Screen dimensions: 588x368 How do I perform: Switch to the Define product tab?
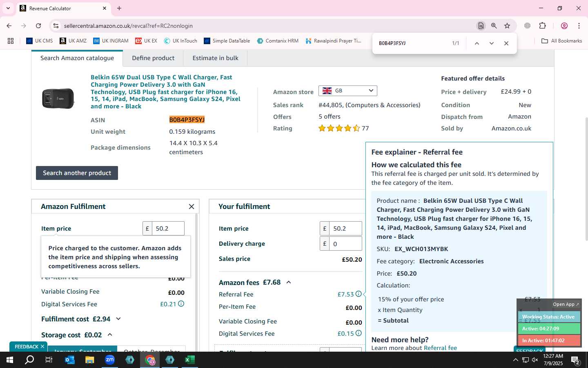coord(153,58)
